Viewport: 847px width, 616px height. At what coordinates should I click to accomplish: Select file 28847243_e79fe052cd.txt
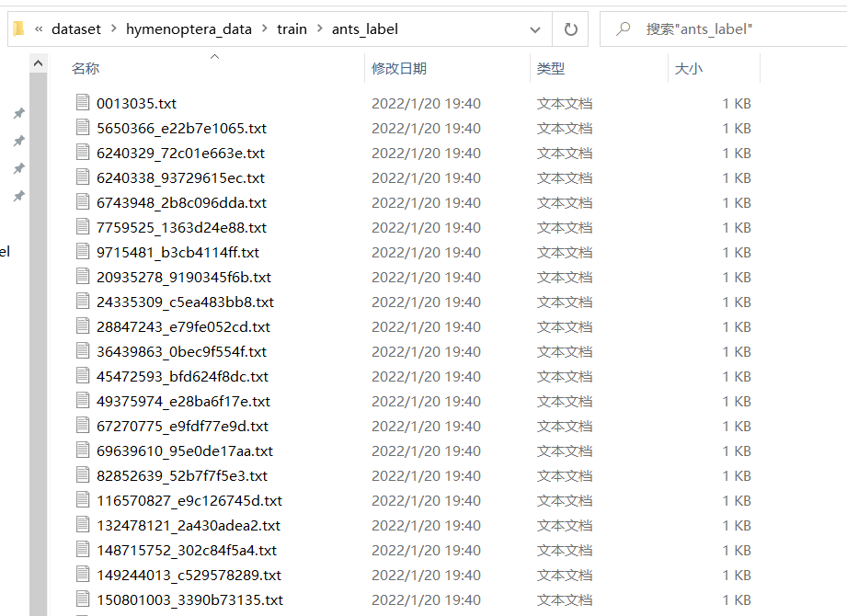tap(183, 327)
